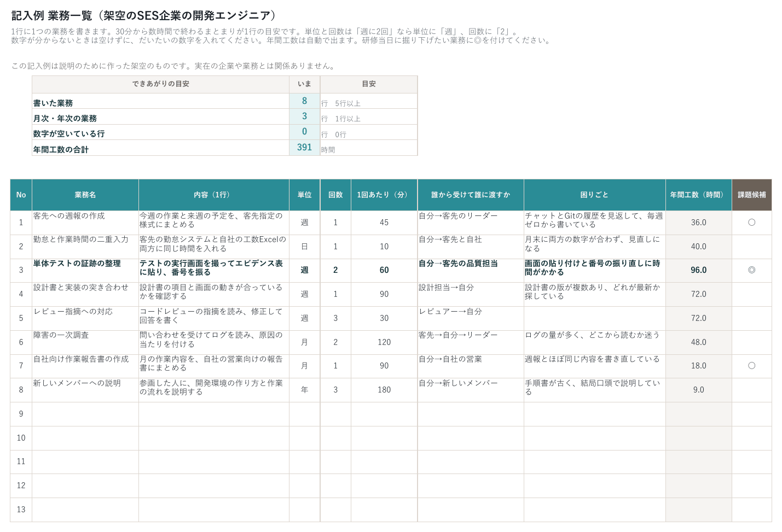Click the 書いた業務 count value 8
782x532 pixels.
(x=305, y=101)
